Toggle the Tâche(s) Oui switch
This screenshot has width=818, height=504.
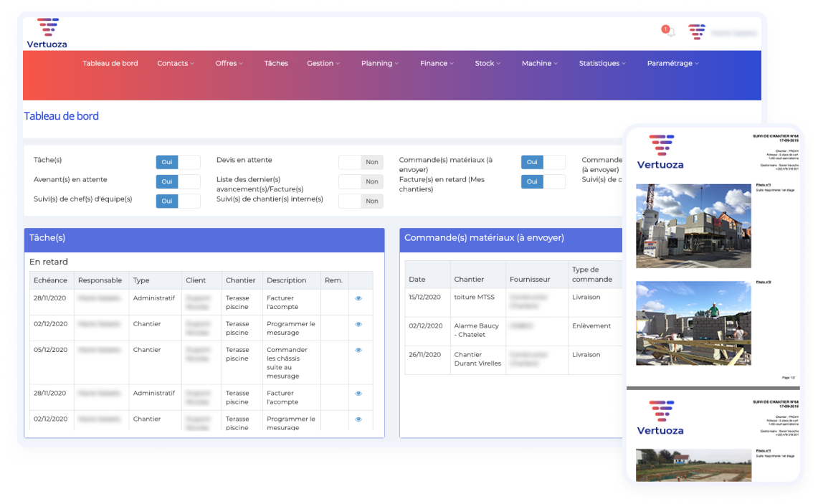point(178,162)
